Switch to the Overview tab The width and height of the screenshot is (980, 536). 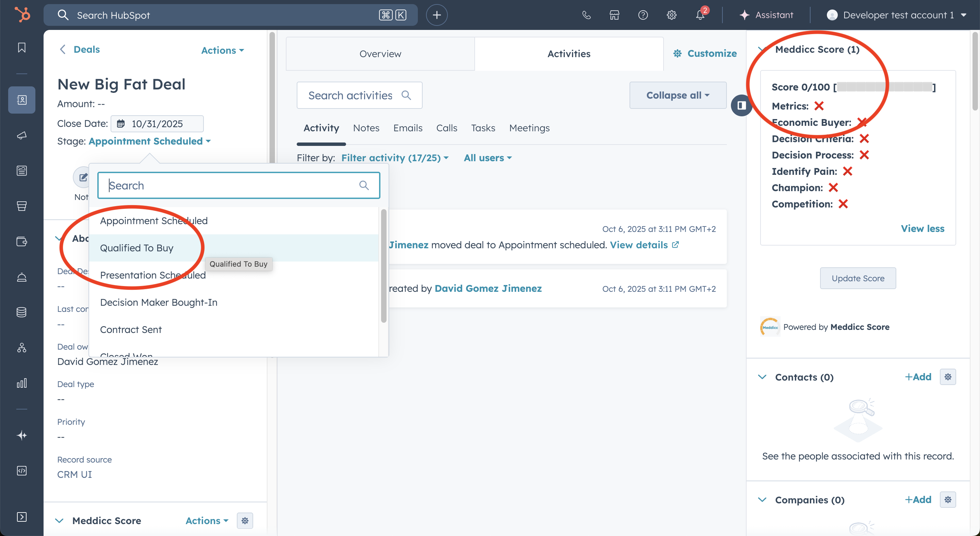pyautogui.click(x=380, y=54)
